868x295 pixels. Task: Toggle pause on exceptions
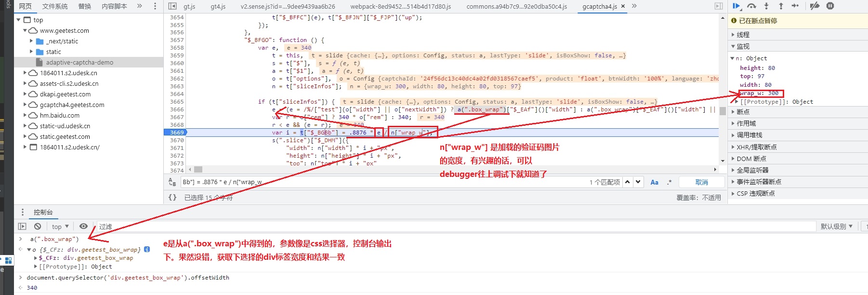(830, 6)
